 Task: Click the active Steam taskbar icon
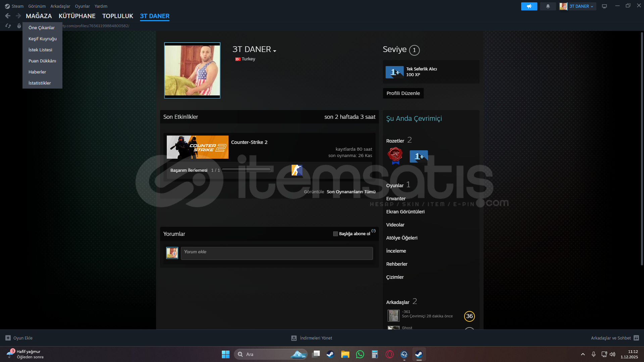[419, 354]
